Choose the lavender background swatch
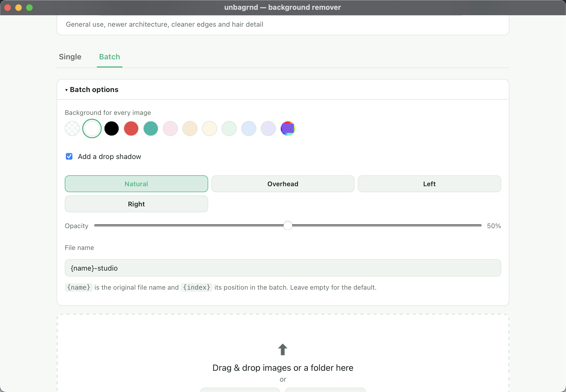This screenshot has height=392, width=566. click(268, 128)
